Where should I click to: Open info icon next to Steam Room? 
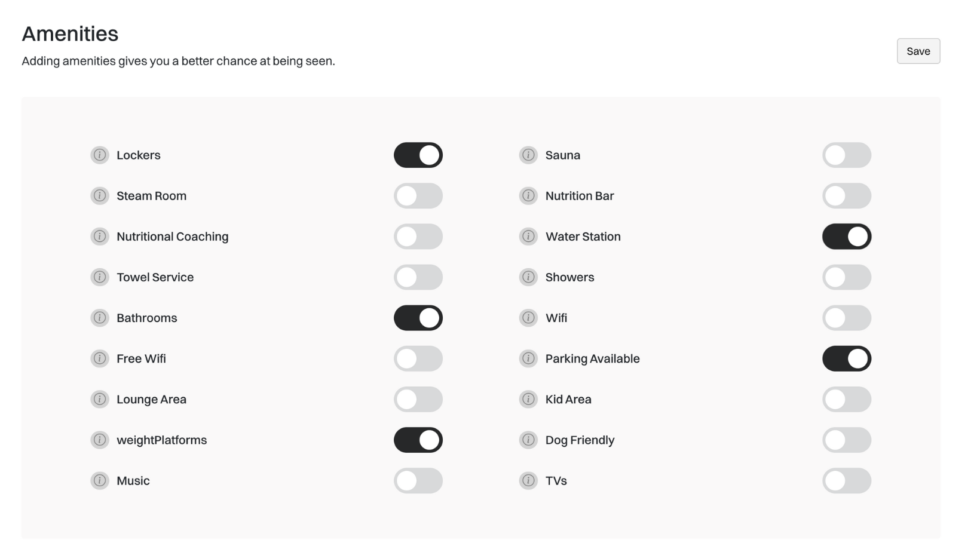coord(100,196)
